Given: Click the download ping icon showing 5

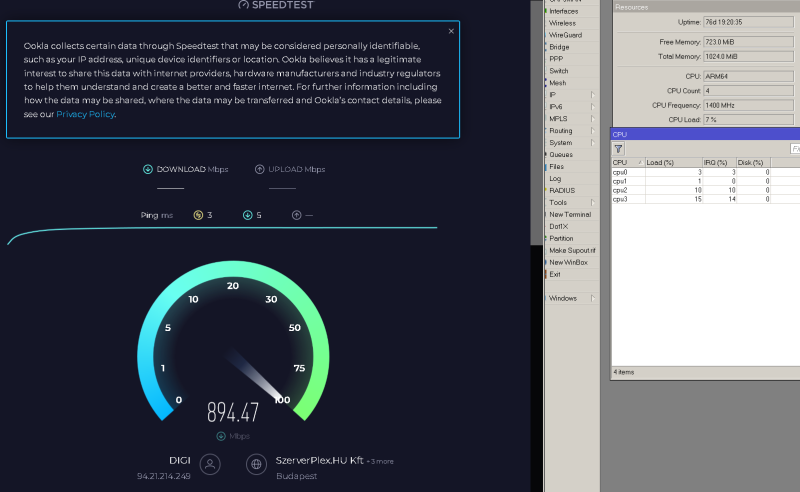Looking at the screenshot, I should tap(247, 215).
